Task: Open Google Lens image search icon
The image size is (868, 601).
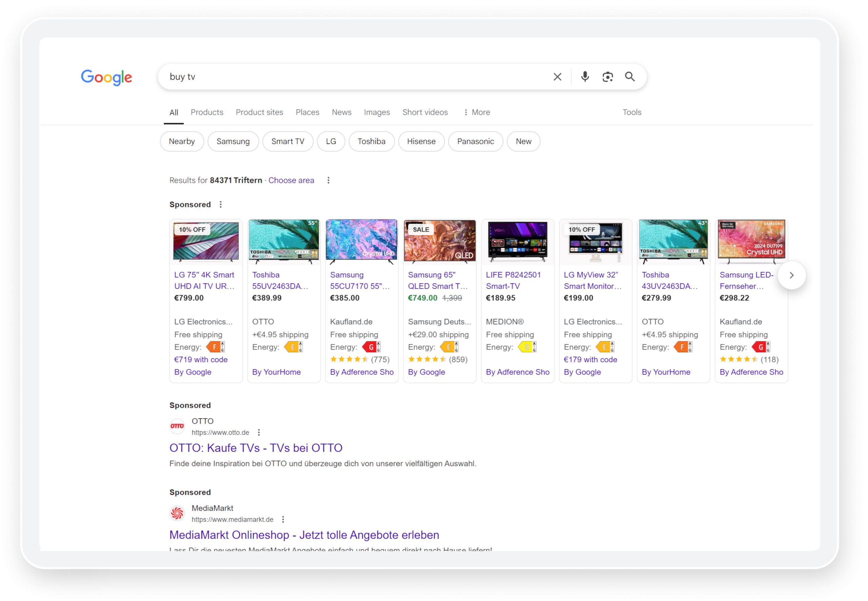Action: [x=607, y=77]
